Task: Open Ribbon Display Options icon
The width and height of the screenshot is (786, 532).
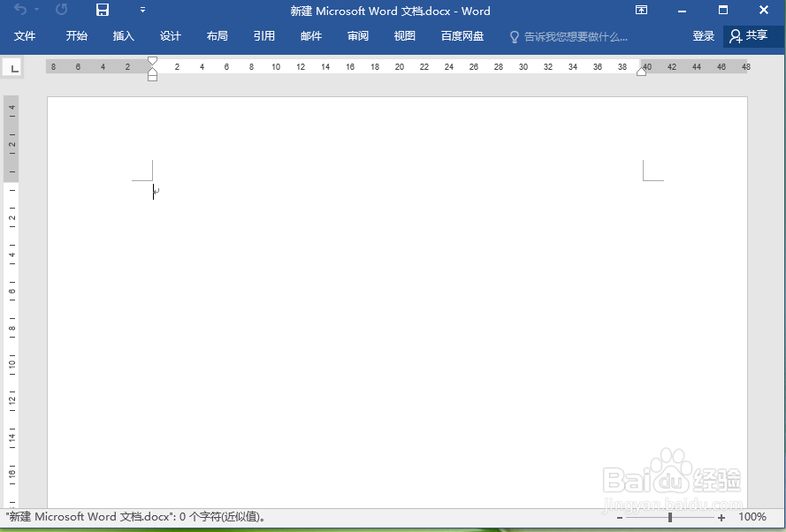Action: click(x=640, y=11)
